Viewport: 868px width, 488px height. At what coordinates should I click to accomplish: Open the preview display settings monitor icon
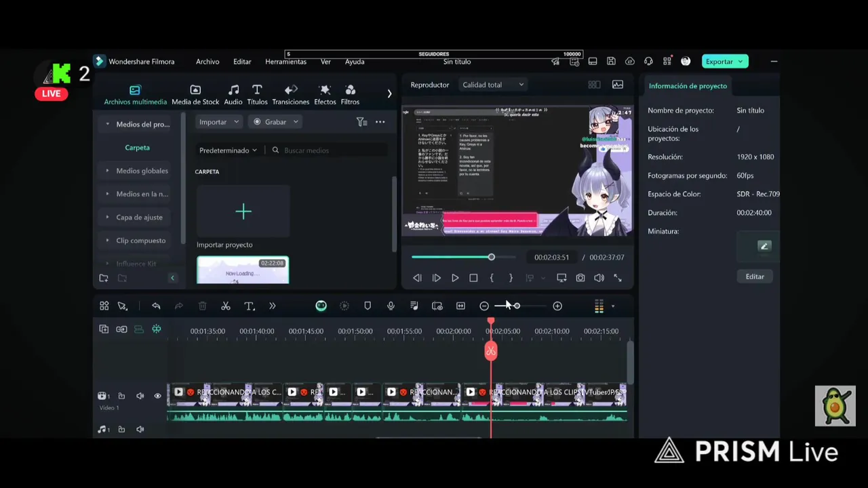point(561,278)
